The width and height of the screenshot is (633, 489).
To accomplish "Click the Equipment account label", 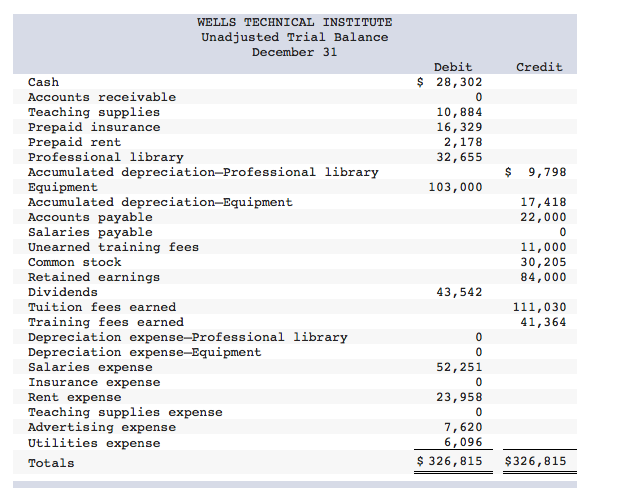I will pyautogui.click(x=63, y=187).
